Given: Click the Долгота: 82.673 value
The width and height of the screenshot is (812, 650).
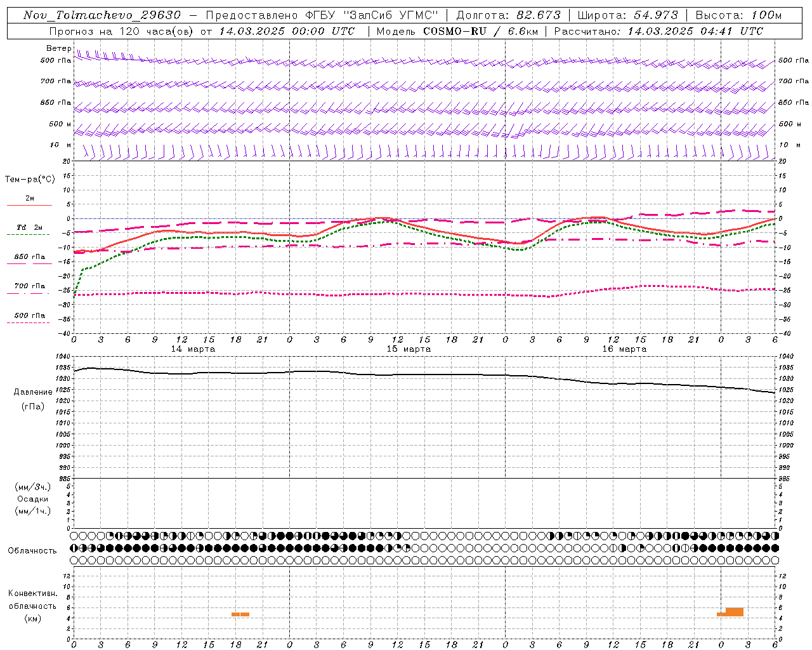Looking at the screenshot, I should (509, 15).
